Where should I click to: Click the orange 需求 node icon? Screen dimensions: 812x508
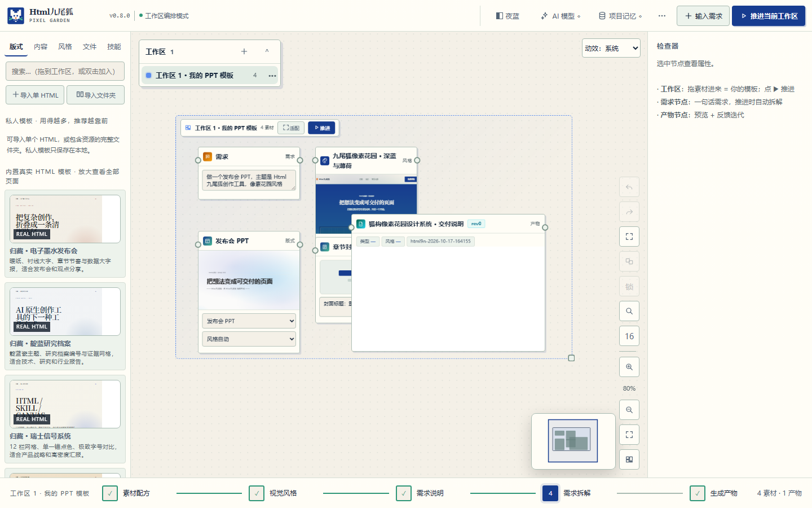(208, 156)
